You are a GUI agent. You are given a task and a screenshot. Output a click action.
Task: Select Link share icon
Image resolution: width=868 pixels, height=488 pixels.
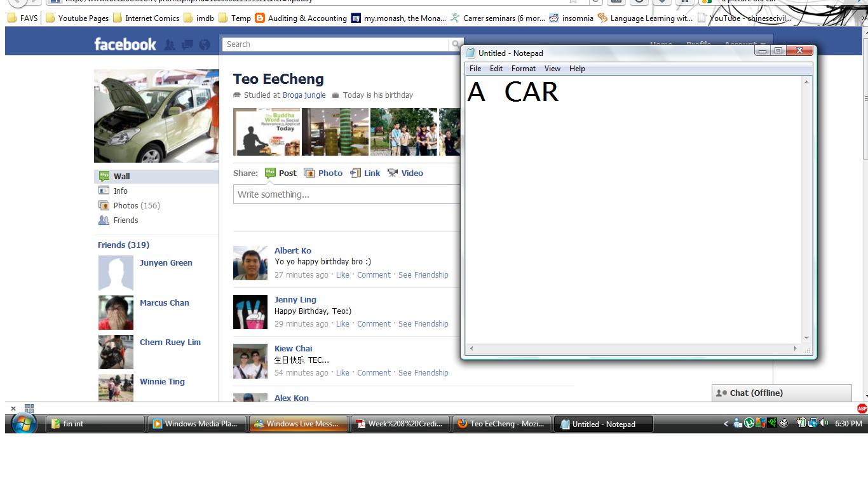[x=355, y=173]
